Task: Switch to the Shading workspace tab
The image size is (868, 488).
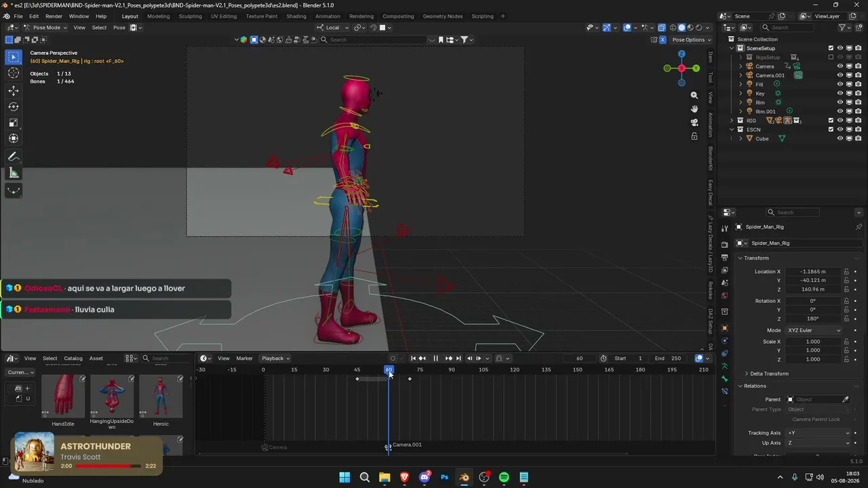Action: 296,16
